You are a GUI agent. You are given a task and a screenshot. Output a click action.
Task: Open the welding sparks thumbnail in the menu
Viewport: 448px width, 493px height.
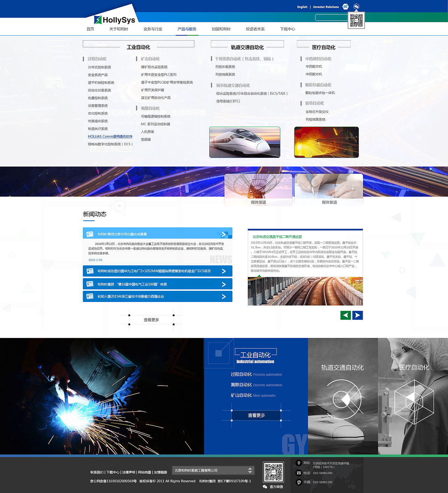[327, 142]
